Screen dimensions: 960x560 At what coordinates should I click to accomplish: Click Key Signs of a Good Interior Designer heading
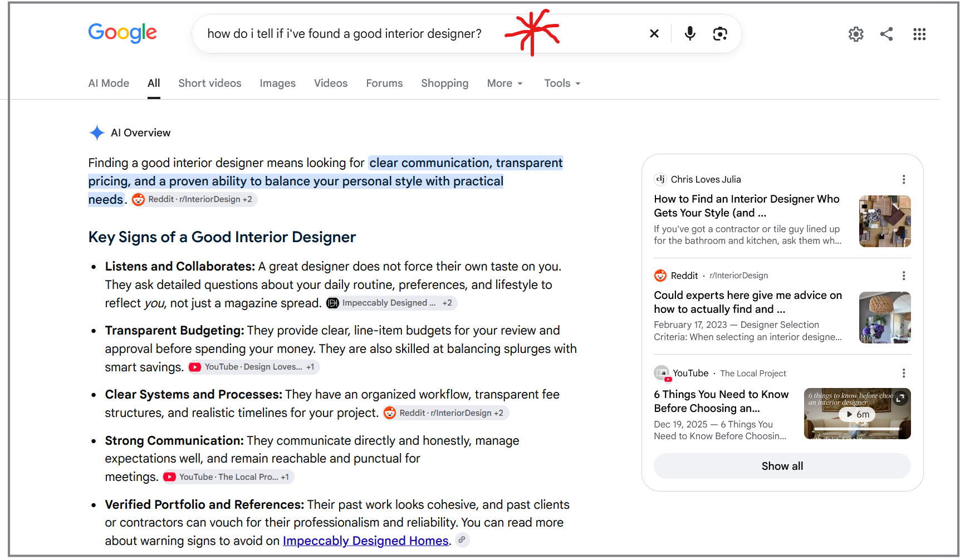click(222, 237)
